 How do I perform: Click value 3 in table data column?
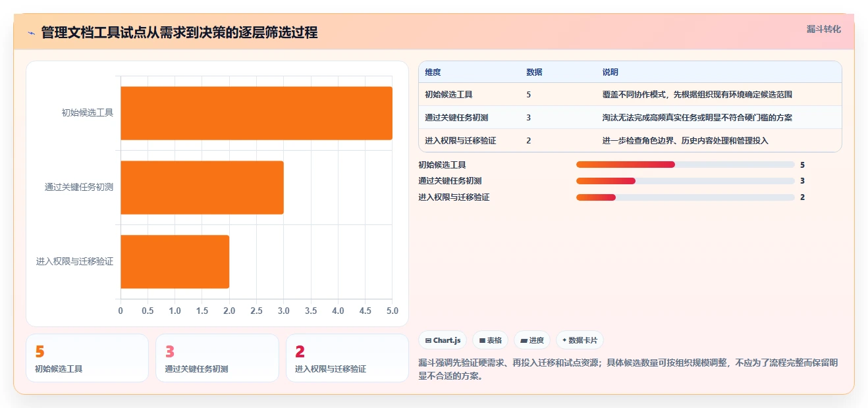[529, 118]
